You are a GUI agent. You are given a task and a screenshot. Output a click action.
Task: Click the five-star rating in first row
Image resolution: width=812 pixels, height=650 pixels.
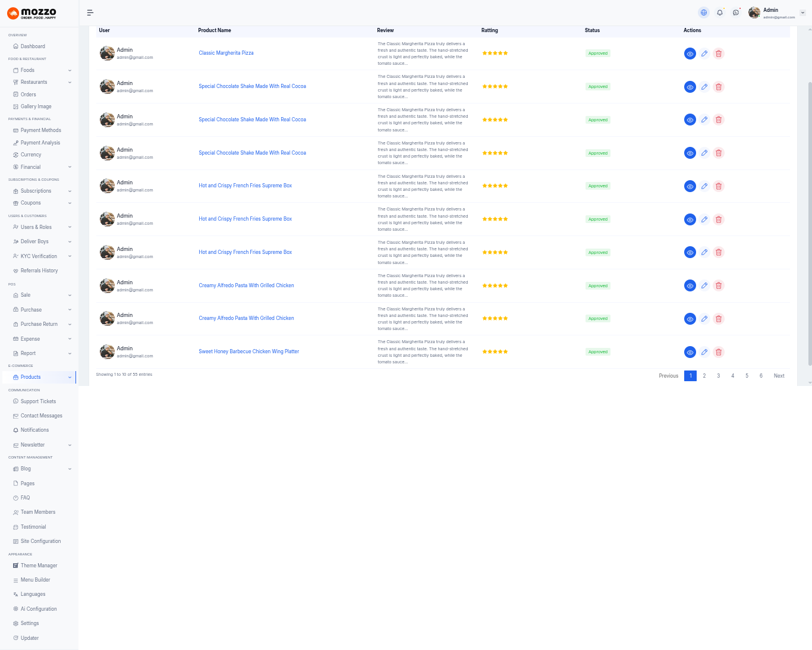pyautogui.click(x=495, y=54)
